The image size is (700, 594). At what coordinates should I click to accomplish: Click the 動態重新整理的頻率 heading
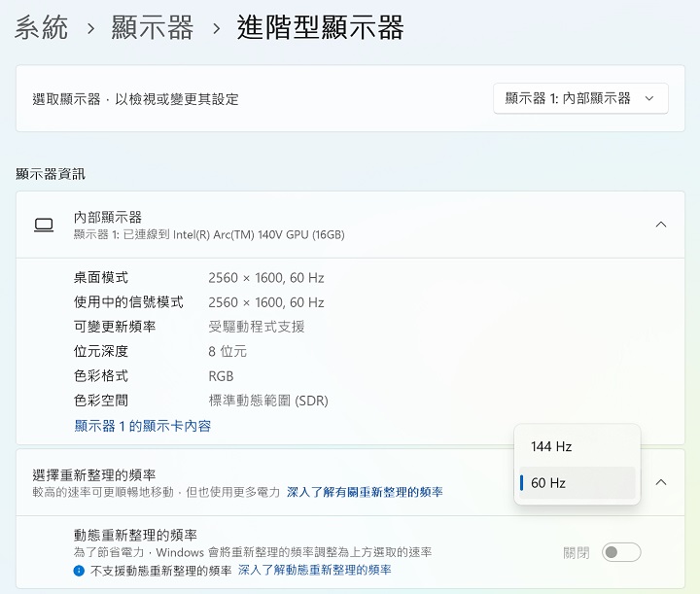[x=135, y=535]
